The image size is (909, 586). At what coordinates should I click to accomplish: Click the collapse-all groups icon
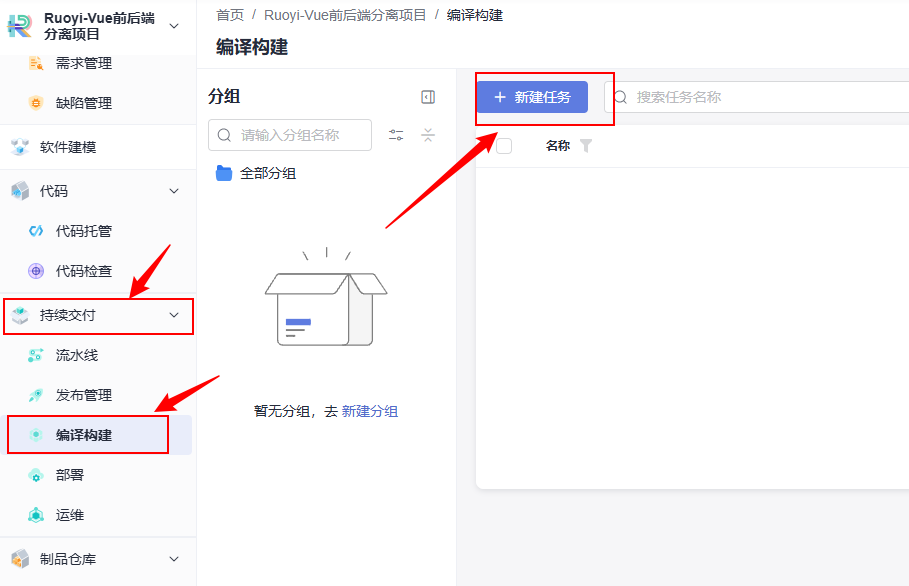(428, 135)
